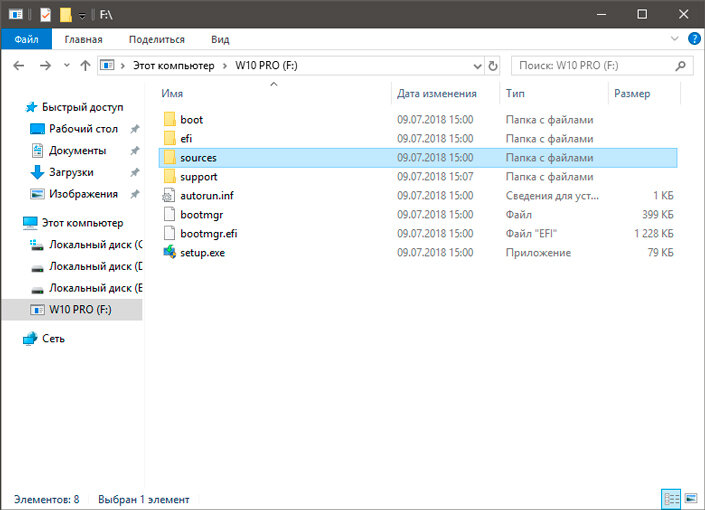
Task: Expand the ribbon with the chevron
Action: tap(674, 39)
